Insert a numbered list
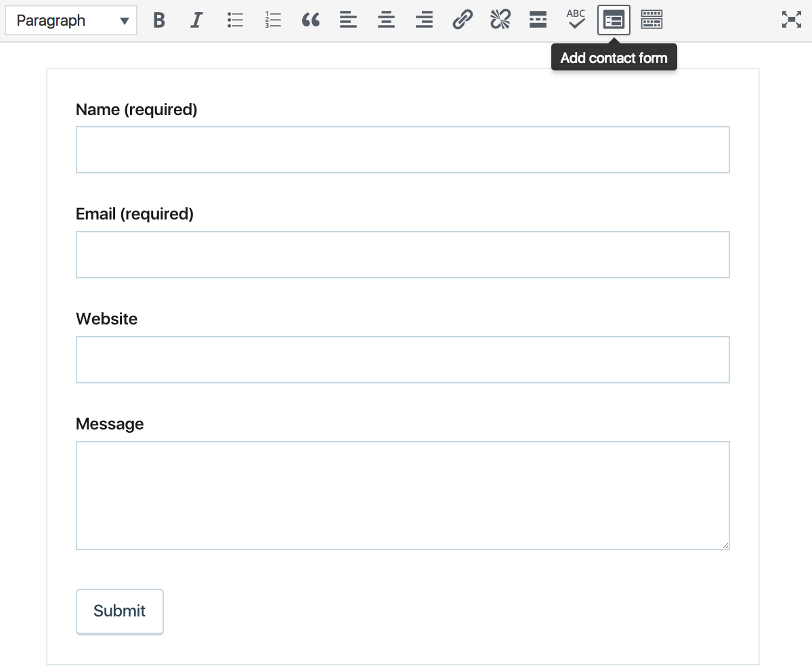The height and width of the screenshot is (672, 812). (x=273, y=20)
